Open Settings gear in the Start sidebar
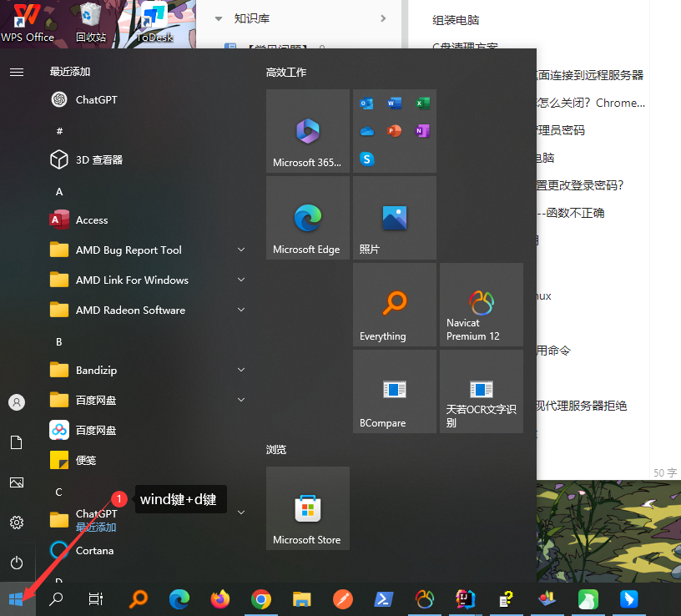The height and width of the screenshot is (616, 681). click(17, 523)
